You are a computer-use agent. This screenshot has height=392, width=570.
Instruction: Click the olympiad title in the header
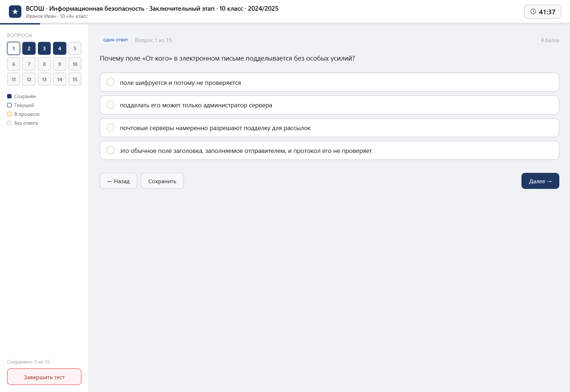[x=152, y=9]
